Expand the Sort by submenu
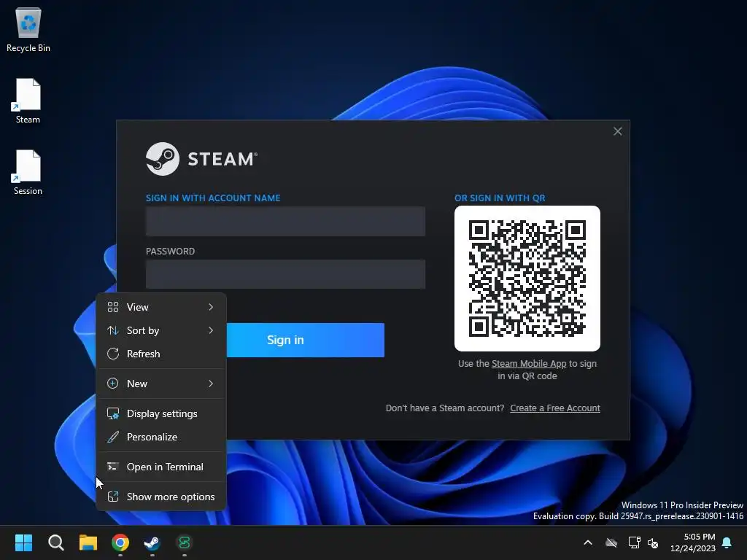The image size is (747, 560). [161, 330]
